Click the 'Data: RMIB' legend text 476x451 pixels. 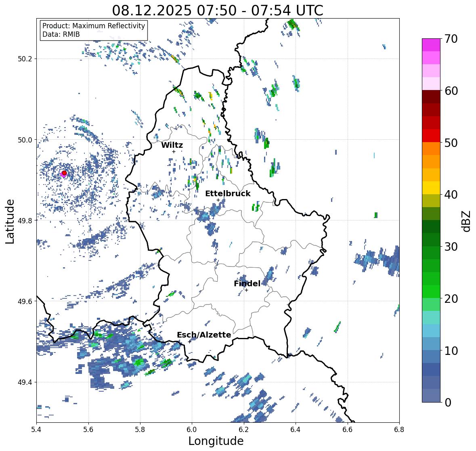(x=61, y=34)
